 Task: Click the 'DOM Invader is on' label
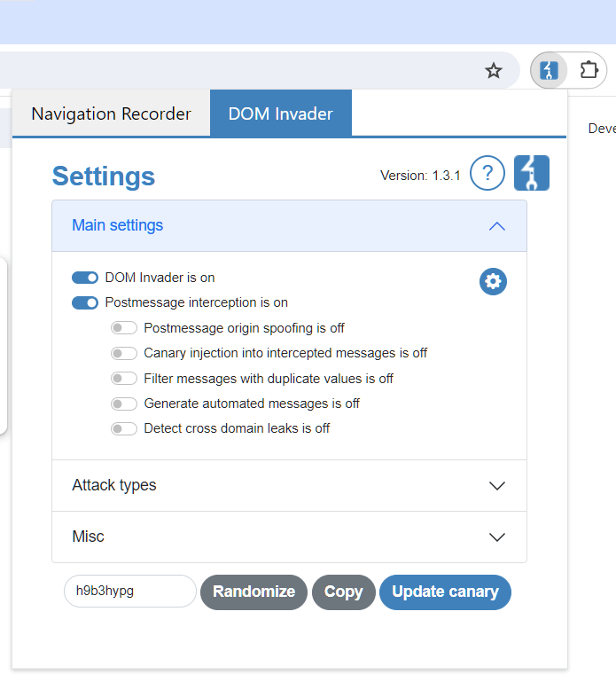click(x=160, y=278)
